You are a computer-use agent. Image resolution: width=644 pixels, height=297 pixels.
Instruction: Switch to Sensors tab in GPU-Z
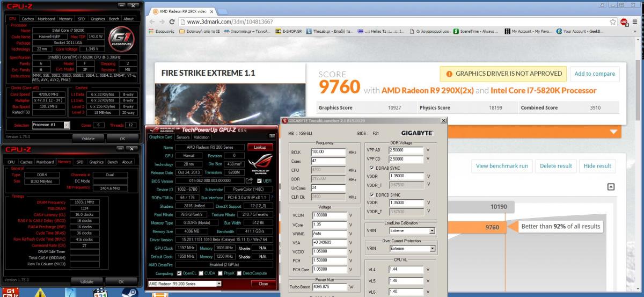tap(183, 137)
